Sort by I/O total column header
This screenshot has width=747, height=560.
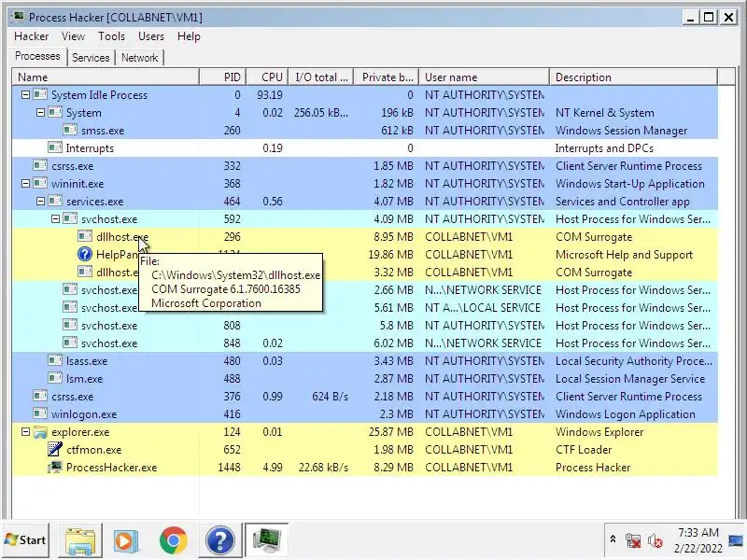coord(321,77)
